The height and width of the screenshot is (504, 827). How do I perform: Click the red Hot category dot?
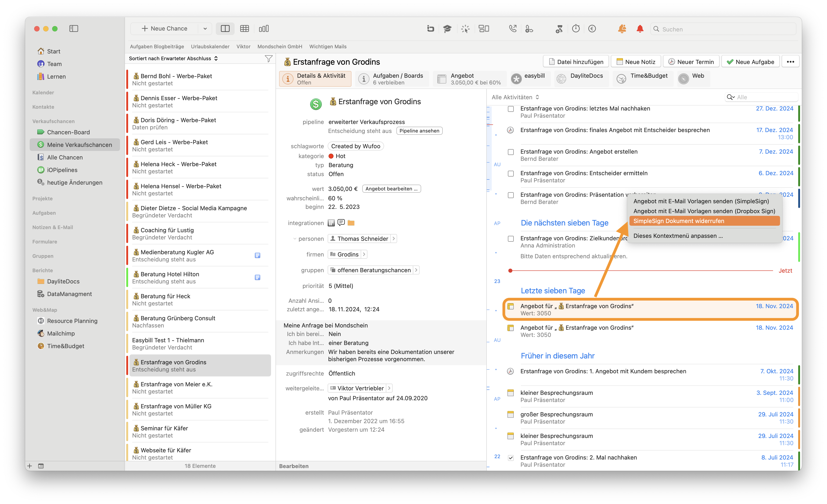(x=331, y=156)
